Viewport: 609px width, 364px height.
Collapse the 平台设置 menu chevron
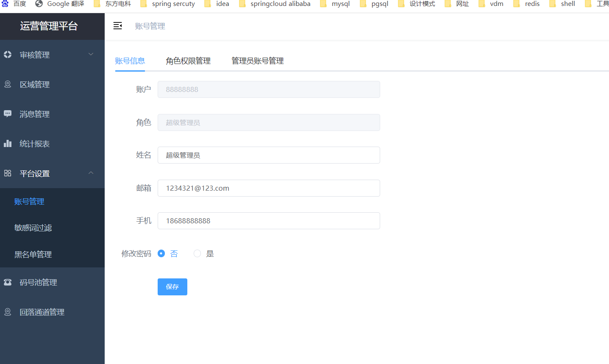pos(91,173)
